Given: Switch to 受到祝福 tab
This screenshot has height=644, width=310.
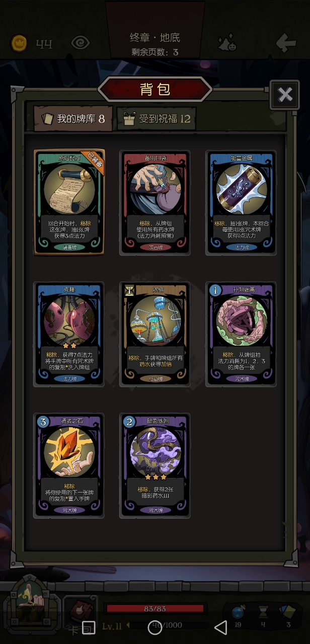Looking at the screenshot, I should coord(157,119).
